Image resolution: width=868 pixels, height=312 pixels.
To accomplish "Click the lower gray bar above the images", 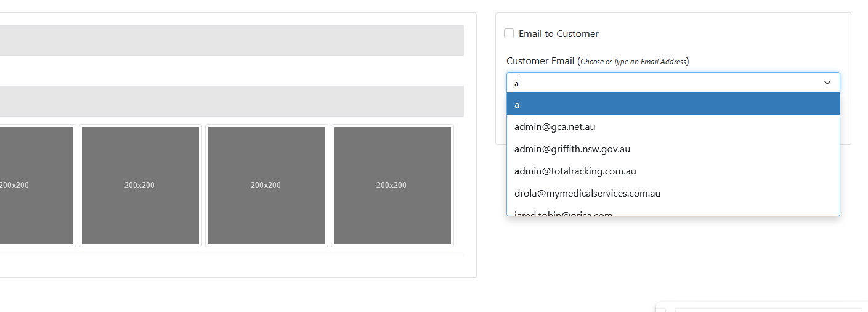I will pos(232,101).
